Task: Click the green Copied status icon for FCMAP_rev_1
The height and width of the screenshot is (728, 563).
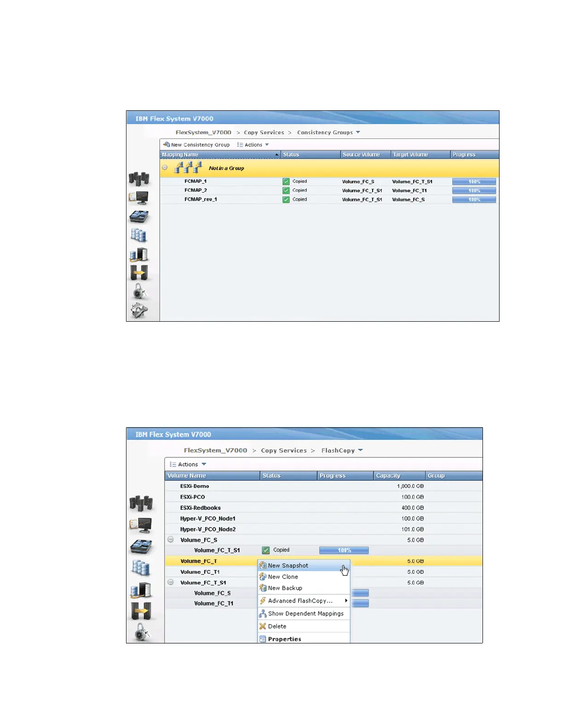Action: pos(286,199)
